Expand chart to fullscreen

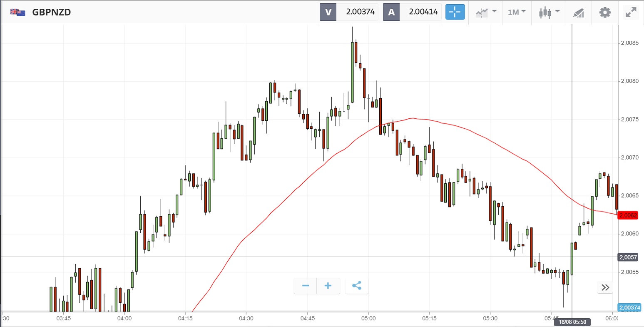tap(631, 12)
